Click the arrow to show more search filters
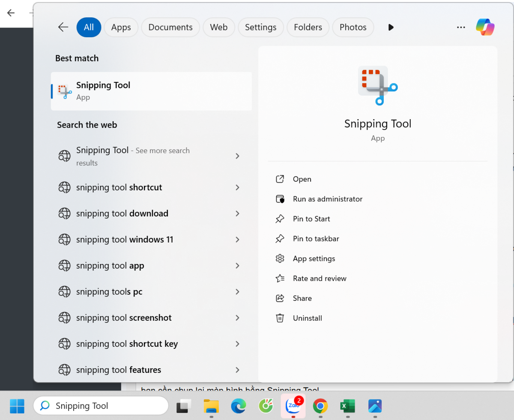Screen dimensions: 514x420 click(x=390, y=27)
